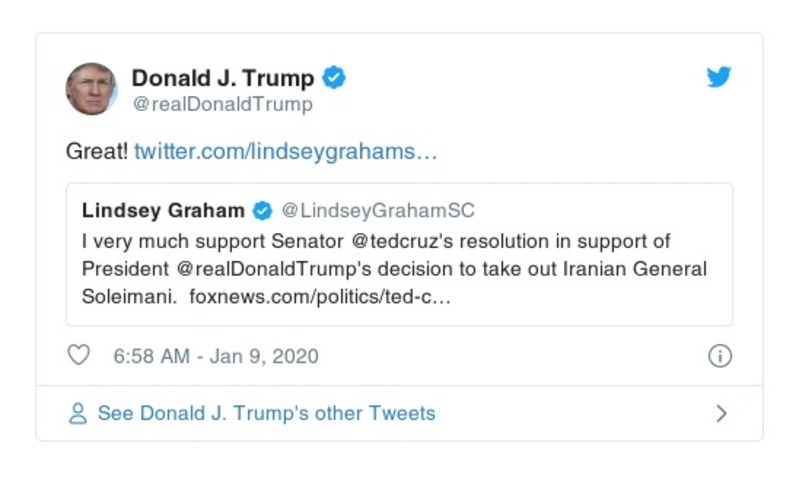Expand with the right chevron arrow
This screenshot has height=490, width=799.
point(721,414)
